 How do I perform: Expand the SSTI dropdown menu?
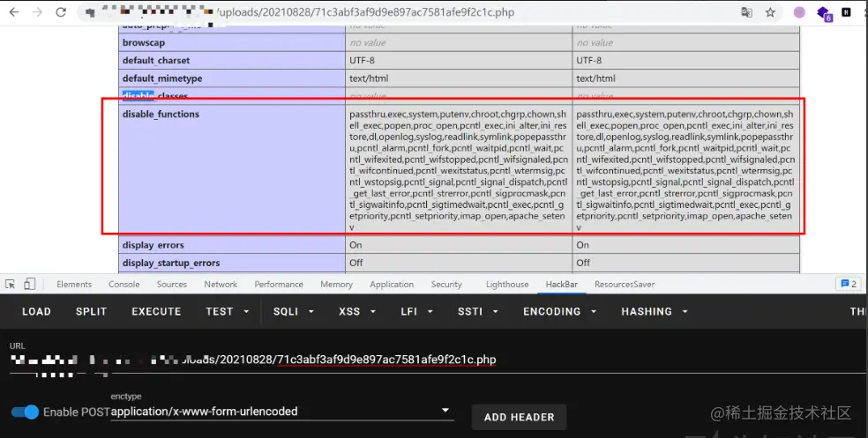click(x=478, y=311)
